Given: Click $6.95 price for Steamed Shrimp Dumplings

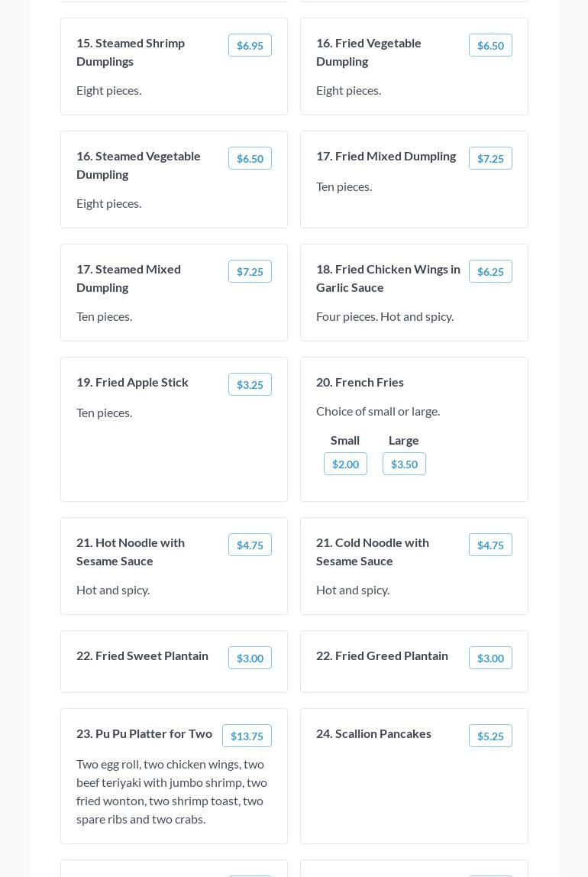Looking at the screenshot, I should coord(250,46).
